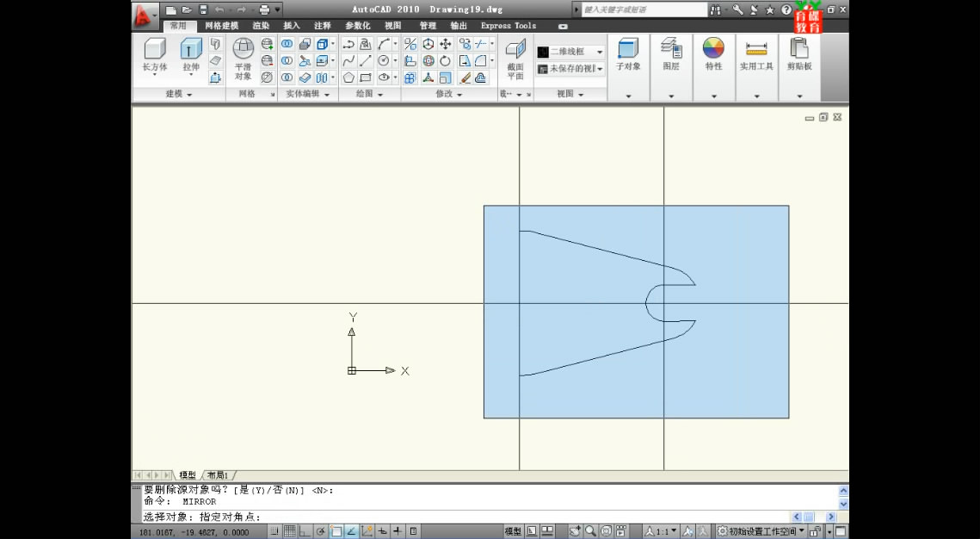980x539 pixels.
Task: Toggle Snap Mode in status bar
Action: coord(275,531)
